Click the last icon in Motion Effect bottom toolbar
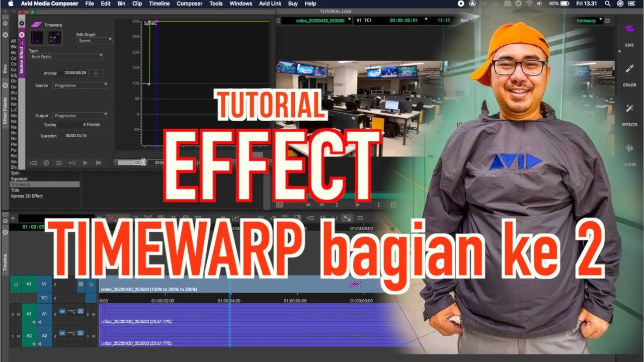This screenshot has width=644, height=362. 98,163
